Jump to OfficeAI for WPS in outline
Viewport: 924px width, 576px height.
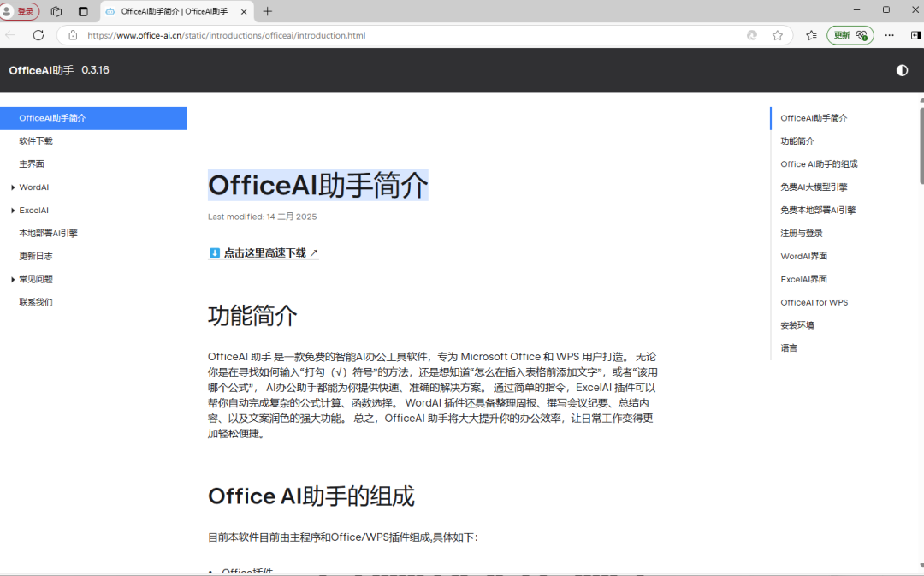tap(814, 302)
